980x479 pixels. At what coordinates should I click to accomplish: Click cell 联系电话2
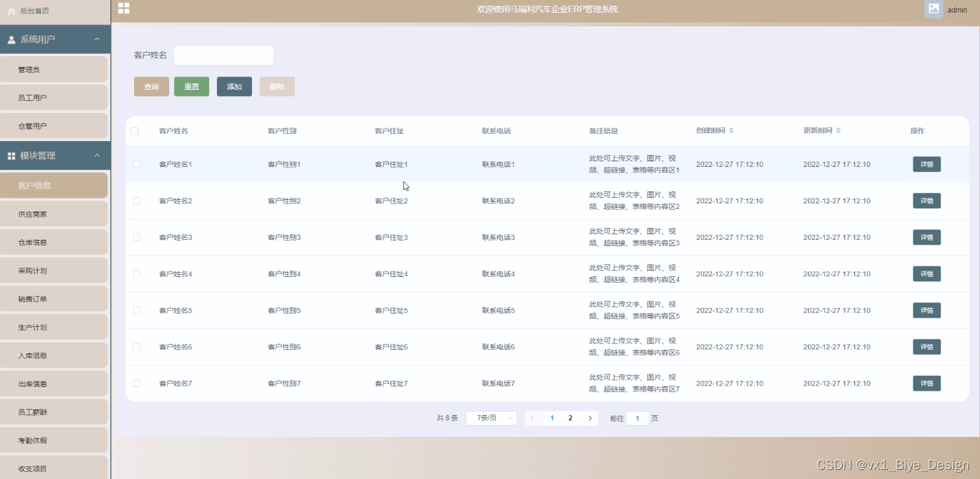(x=498, y=201)
